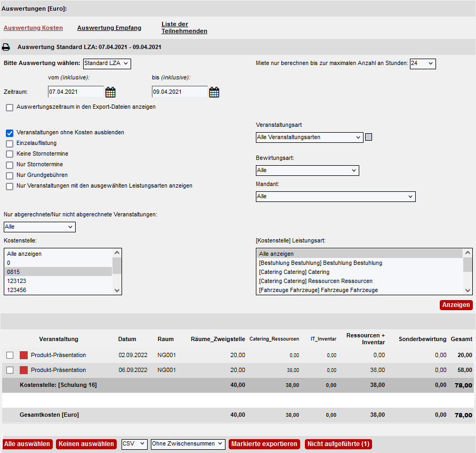Open the Ohne Zwischensummen dropdown
This screenshot has height=453, width=476.
(x=188, y=444)
